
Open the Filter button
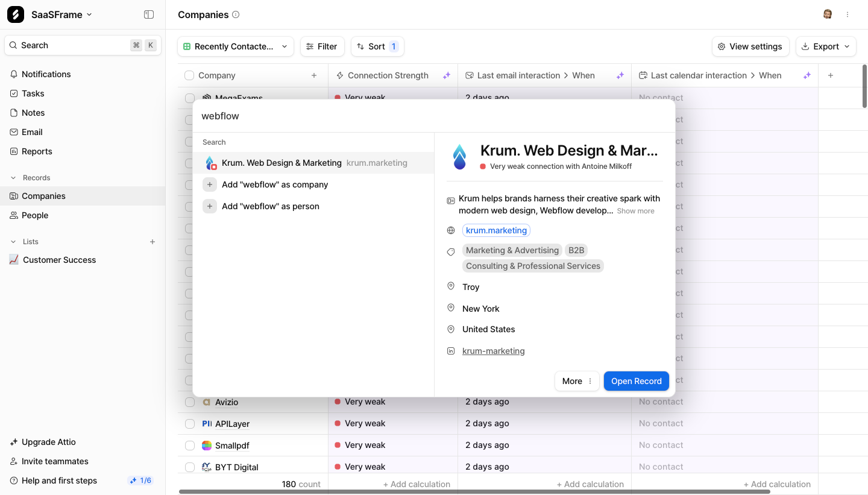pos(322,46)
